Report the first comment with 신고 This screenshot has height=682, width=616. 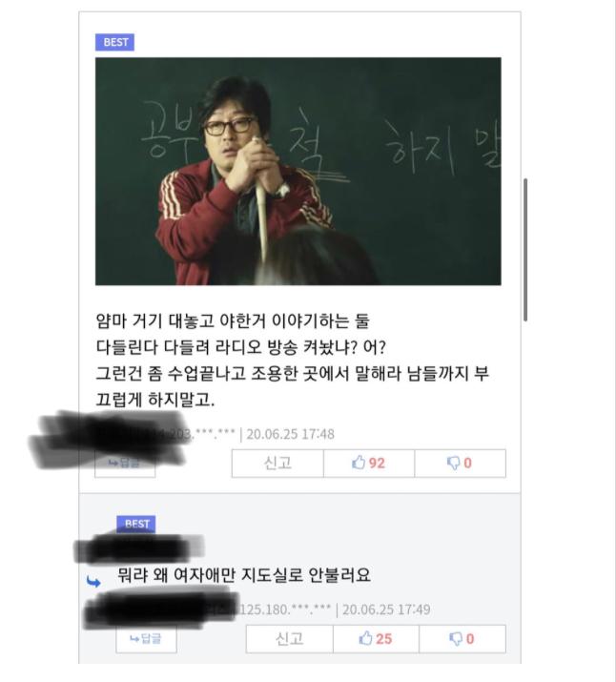[277, 464]
